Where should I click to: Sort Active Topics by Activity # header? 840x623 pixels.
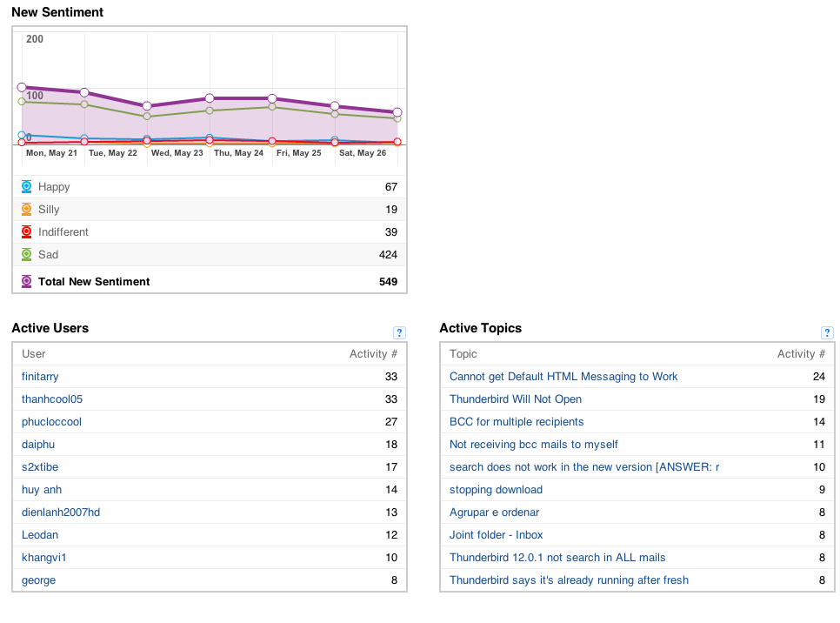801,354
